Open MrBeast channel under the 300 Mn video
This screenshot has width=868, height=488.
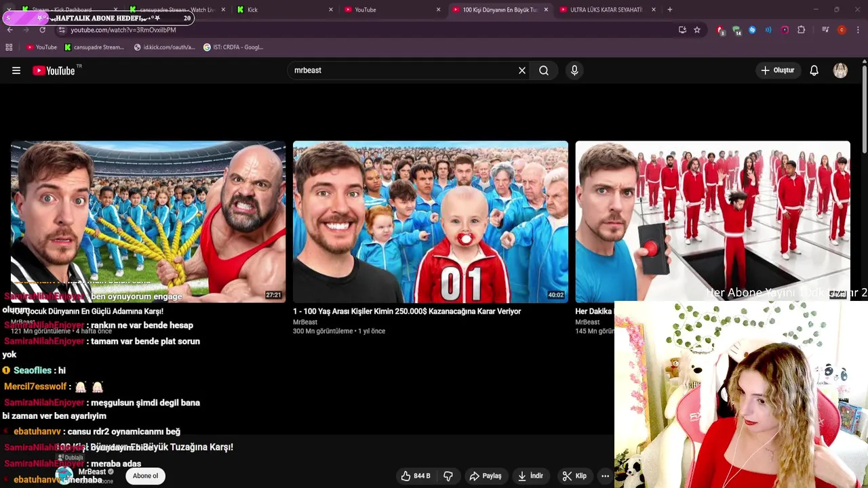(305, 322)
